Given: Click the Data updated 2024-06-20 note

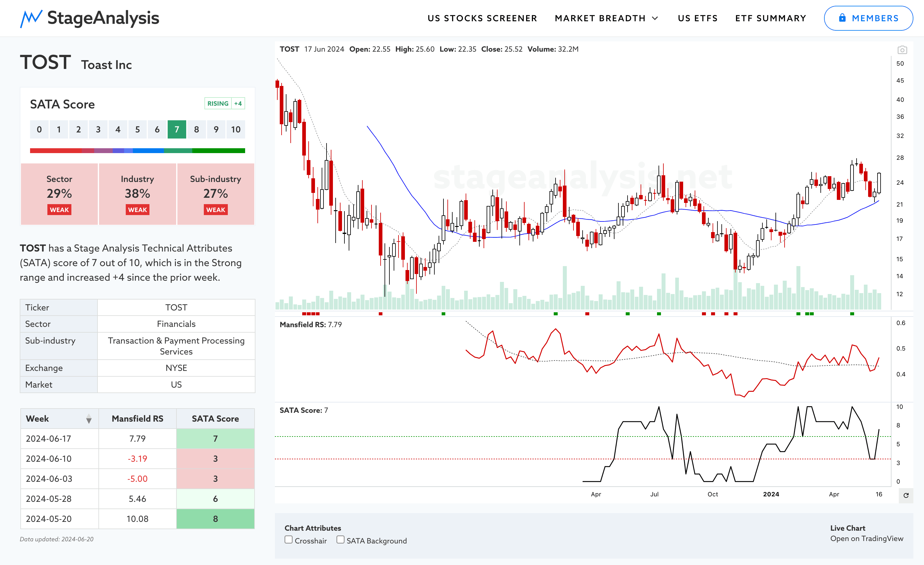Looking at the screenshot, I should (56, 539).
